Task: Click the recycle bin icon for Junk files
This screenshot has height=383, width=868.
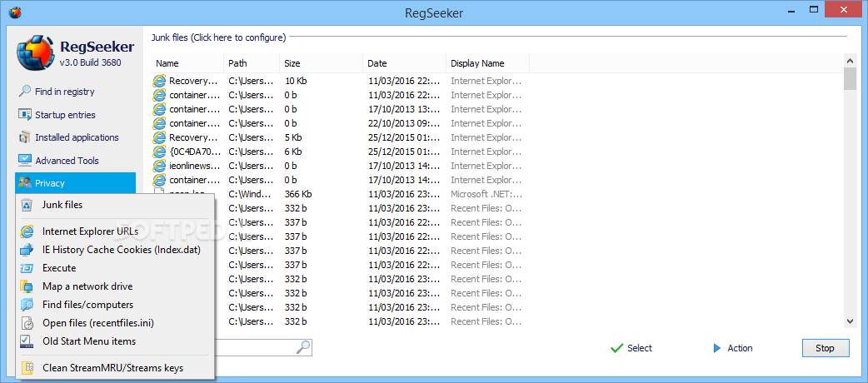Action: pos(27,206)
